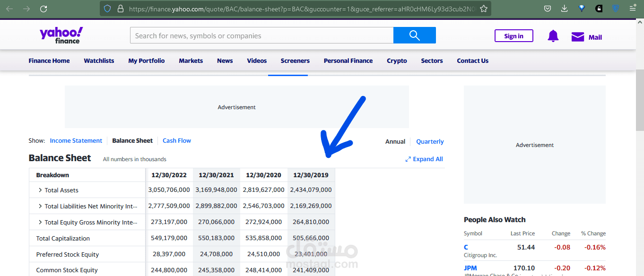This screenshot has height=276, width=644.
Task: Open the Pocket save icon
Action: pyautogui.click(x=548, y=9)
